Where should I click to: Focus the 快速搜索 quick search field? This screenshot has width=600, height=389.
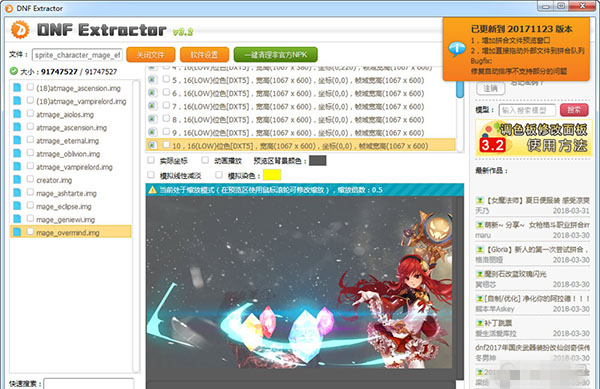click(x=89, y=384)
